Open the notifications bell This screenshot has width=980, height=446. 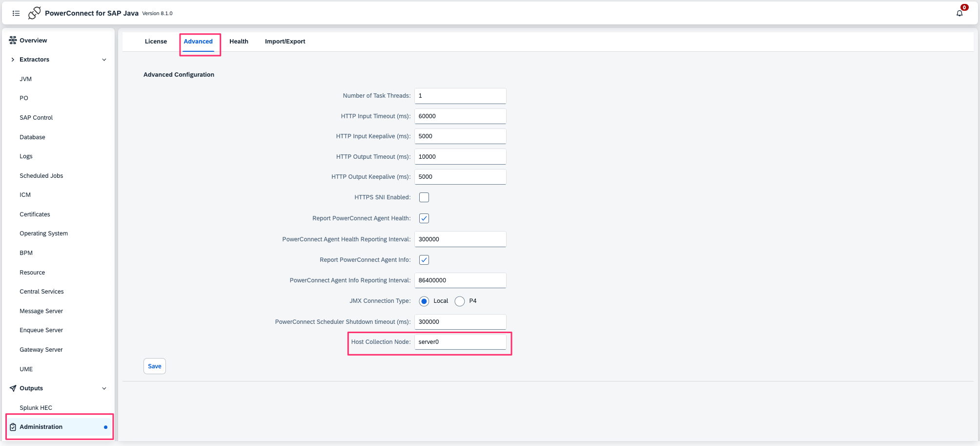[x=960, y=13]
